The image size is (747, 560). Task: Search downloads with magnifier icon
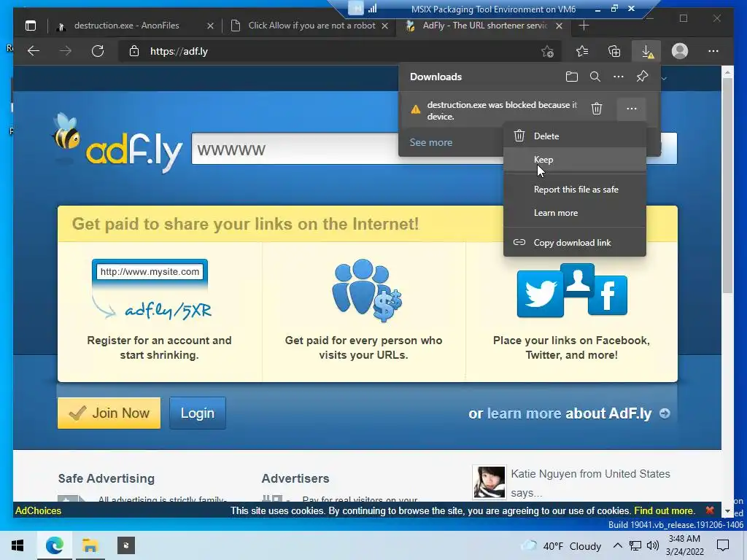tap(595, 77)
